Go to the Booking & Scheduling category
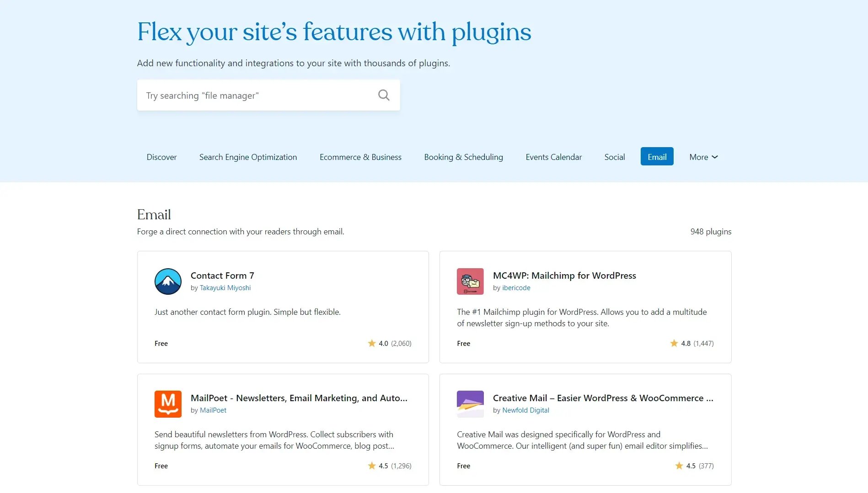Image resolution: width=868 pixels, height=493 pixels. coord(463,157)
